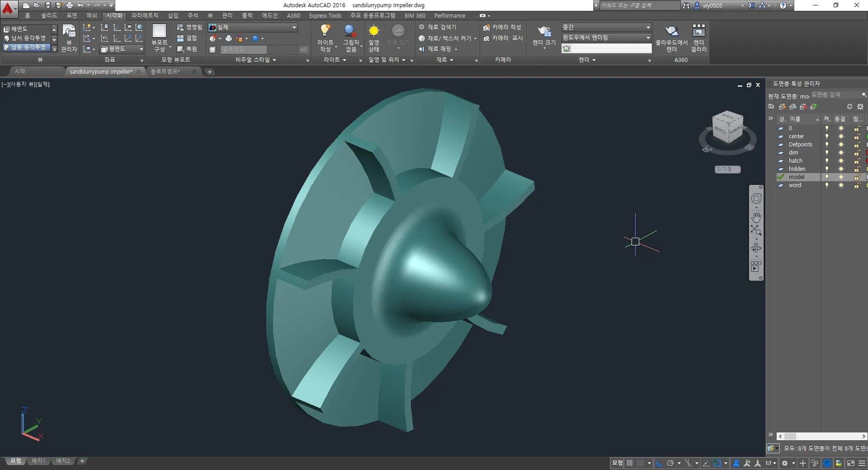
Task: Click the 일영 상태 sun status icon
Action: point(373,31)
